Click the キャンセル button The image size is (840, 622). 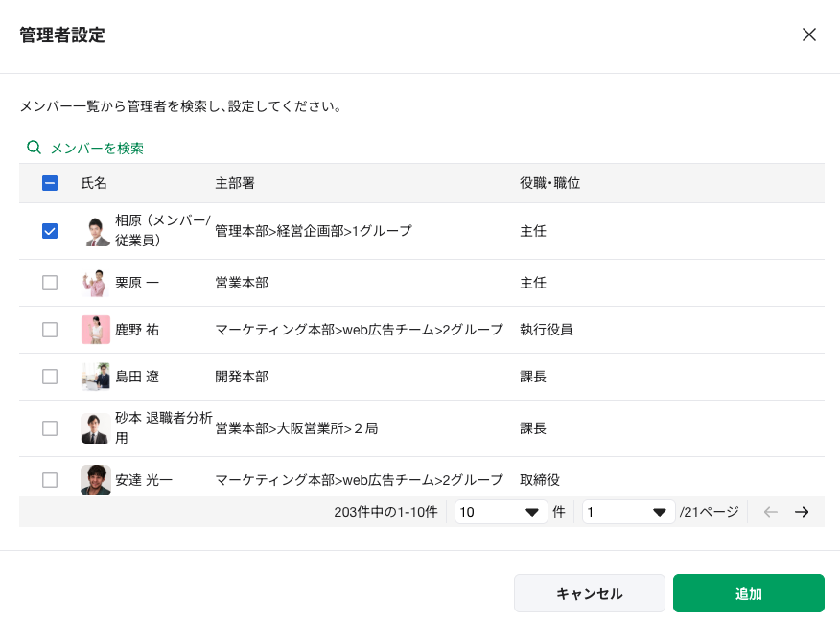click(x=589, y=592)
